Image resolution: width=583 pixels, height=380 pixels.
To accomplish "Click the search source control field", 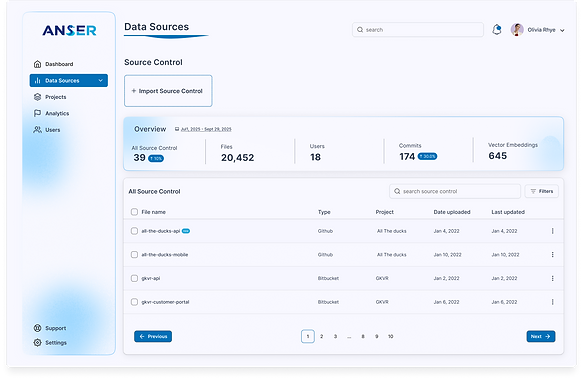I will [455, 191].
